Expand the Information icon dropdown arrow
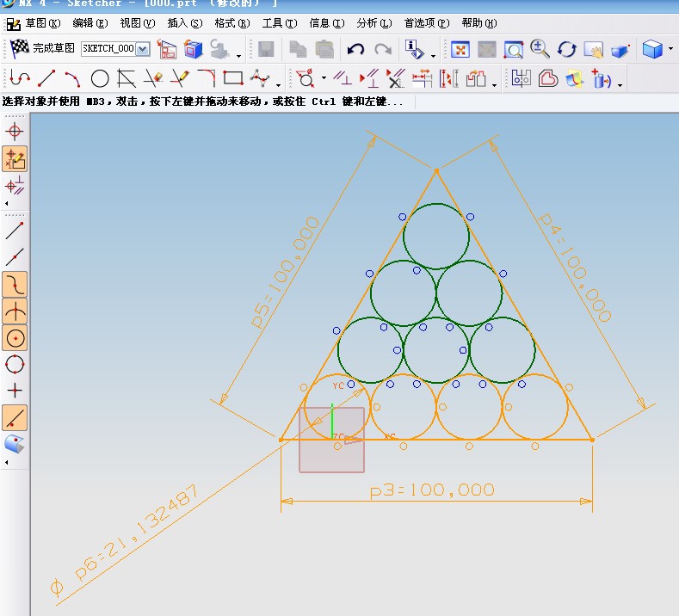The image size is (679, 616). point(433,56)
